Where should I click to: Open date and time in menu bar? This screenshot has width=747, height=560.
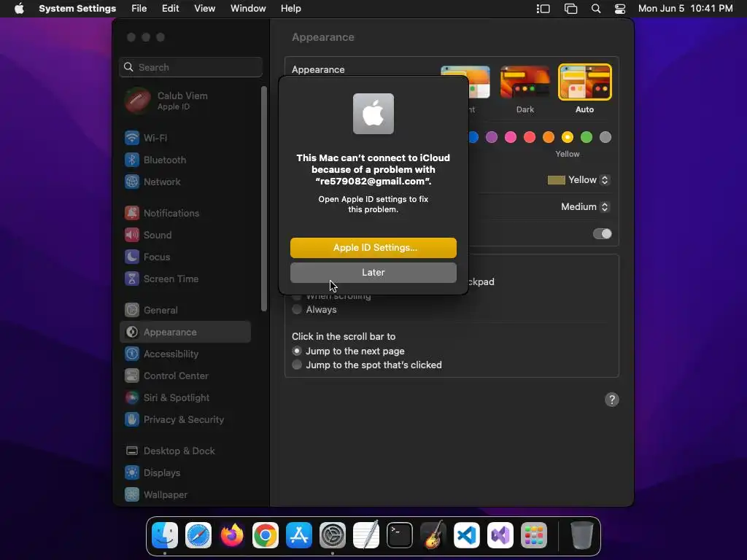point(685,9)
